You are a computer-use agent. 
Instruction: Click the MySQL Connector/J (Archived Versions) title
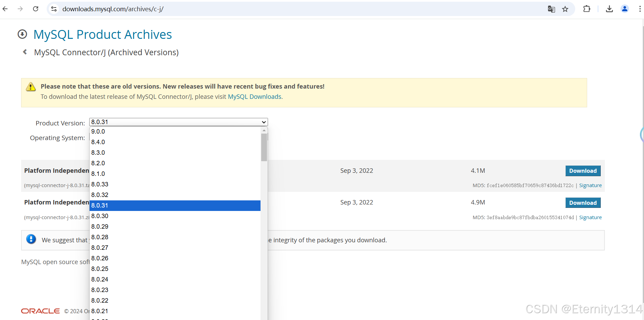tap(106, 52)
